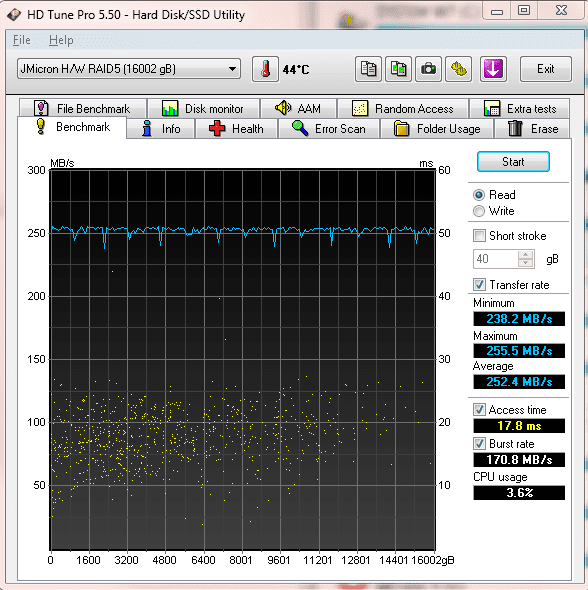Open the Error Scan tab

329,129
